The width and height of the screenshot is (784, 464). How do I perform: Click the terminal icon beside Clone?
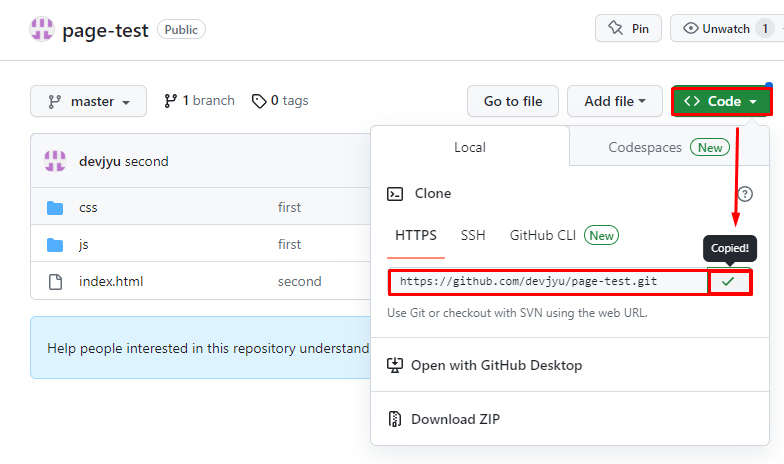point(395,194)
